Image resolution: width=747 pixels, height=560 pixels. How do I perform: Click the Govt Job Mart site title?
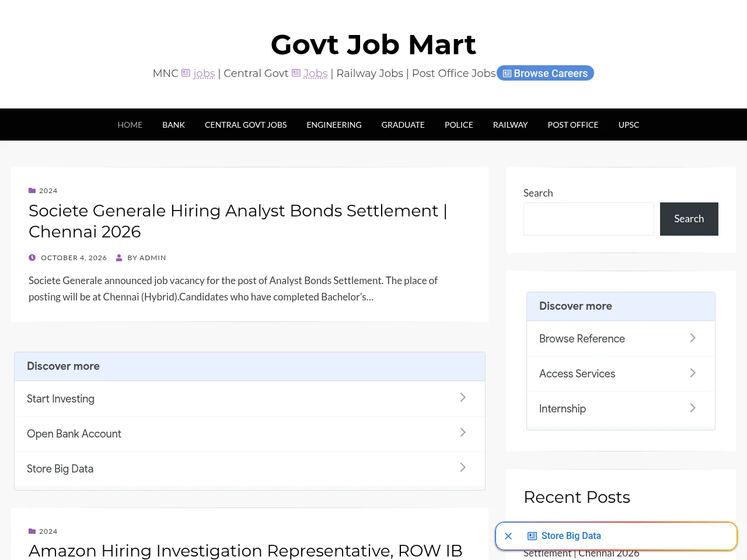tap(373, 44)
